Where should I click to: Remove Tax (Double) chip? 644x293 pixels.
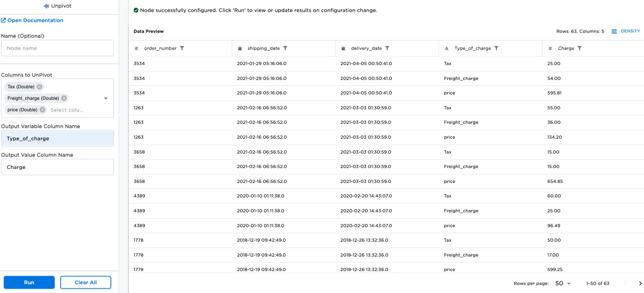pyautogui.click(x=39, y=87)
